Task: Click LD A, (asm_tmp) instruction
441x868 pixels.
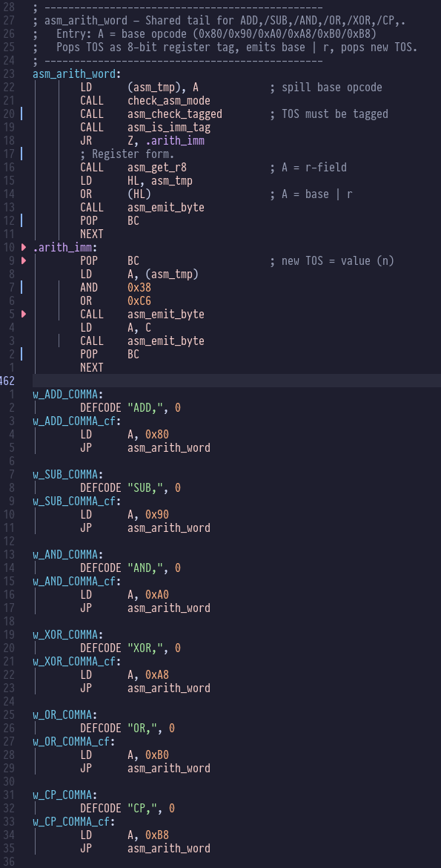Action: click(139, 274)
